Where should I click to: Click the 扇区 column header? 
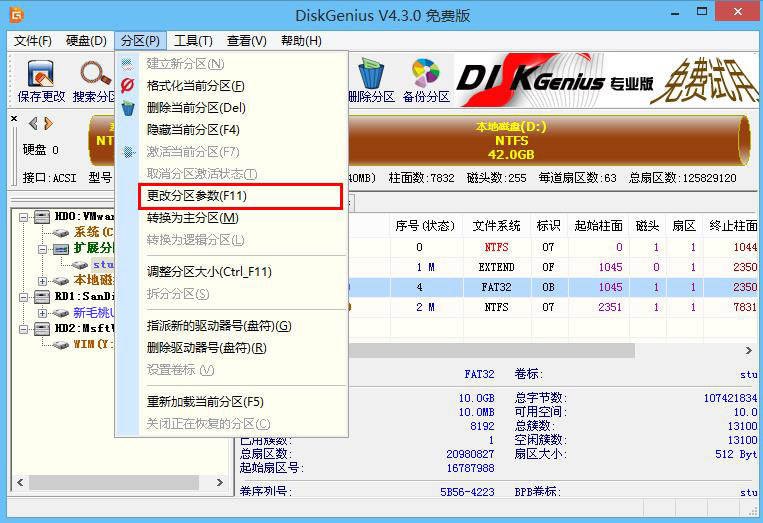684,226
